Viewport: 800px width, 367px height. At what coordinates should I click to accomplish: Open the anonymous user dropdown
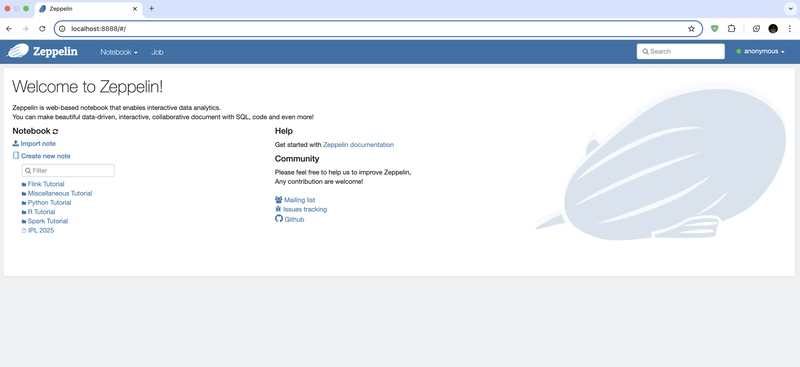(x=760, y=52)
